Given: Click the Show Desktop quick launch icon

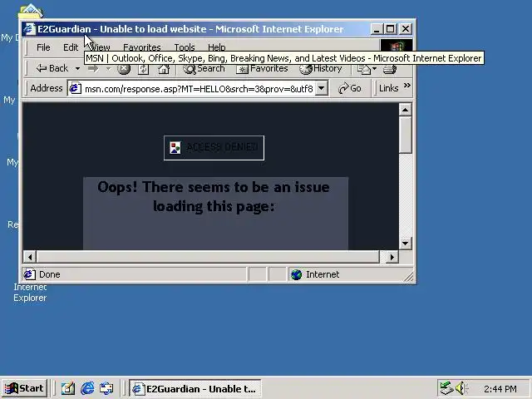Looking at the screenshot, I should (x=68, y=388).
